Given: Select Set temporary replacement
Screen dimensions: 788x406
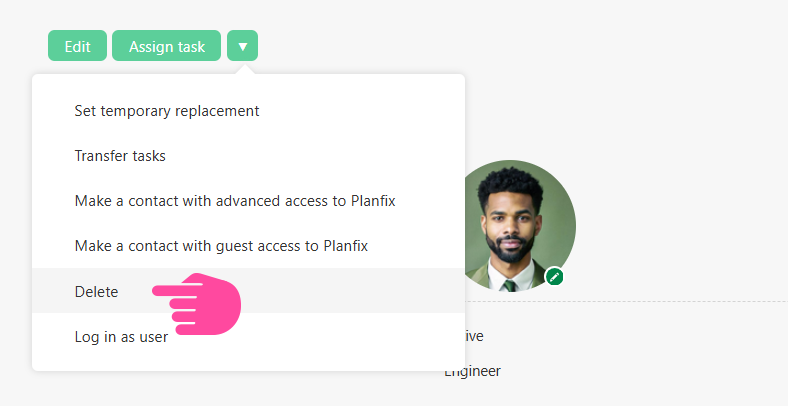Looking at the screenshot, I should pos(167,111).
